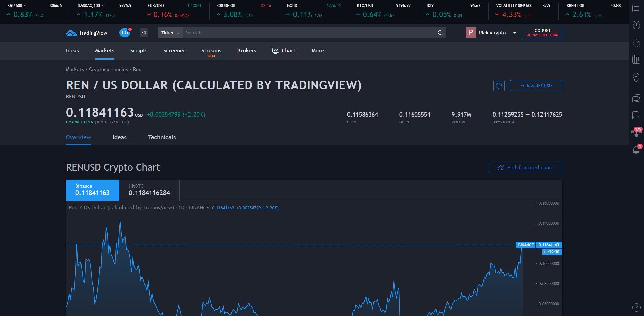Open the ideas lightbulb icon in sidebar

(x=636, y=77)
